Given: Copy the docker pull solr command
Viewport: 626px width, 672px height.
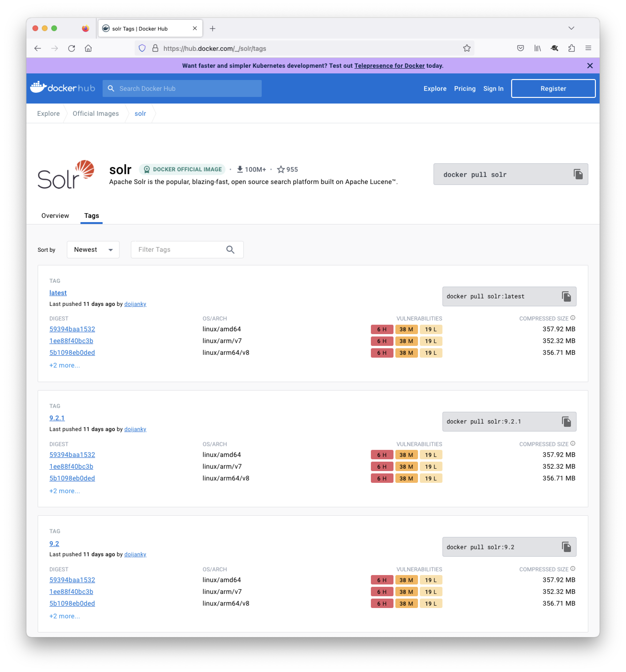Looking at the screenshot, I should click(578, 174).
